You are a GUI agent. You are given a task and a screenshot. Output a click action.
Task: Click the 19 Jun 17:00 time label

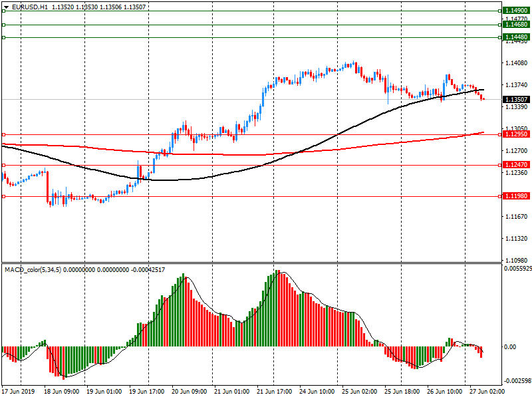[146, 391]
